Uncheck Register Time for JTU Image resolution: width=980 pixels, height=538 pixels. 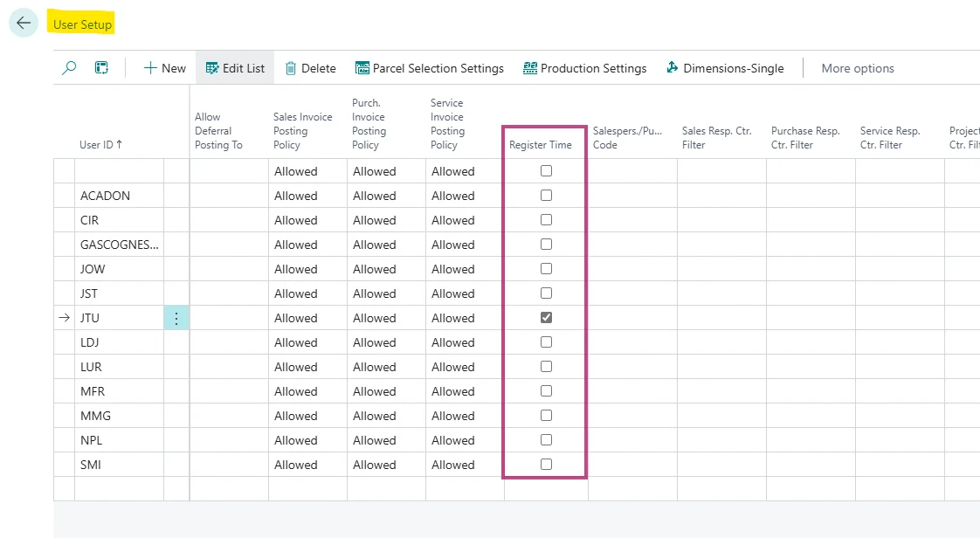point(546,318)
